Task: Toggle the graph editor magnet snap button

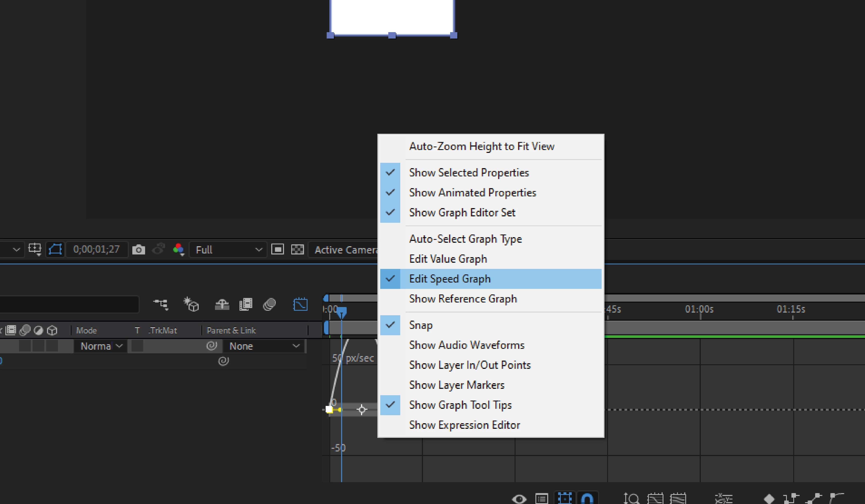Action: 587,498
